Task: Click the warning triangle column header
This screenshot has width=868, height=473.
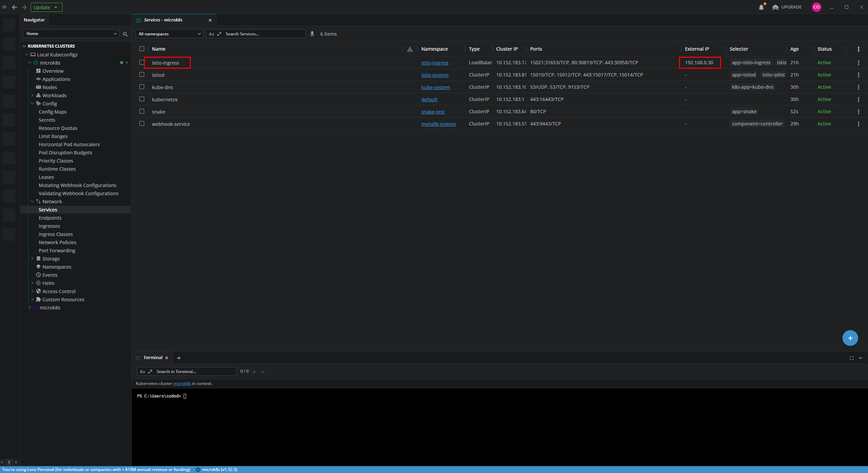Action: (x=410, y=49)
